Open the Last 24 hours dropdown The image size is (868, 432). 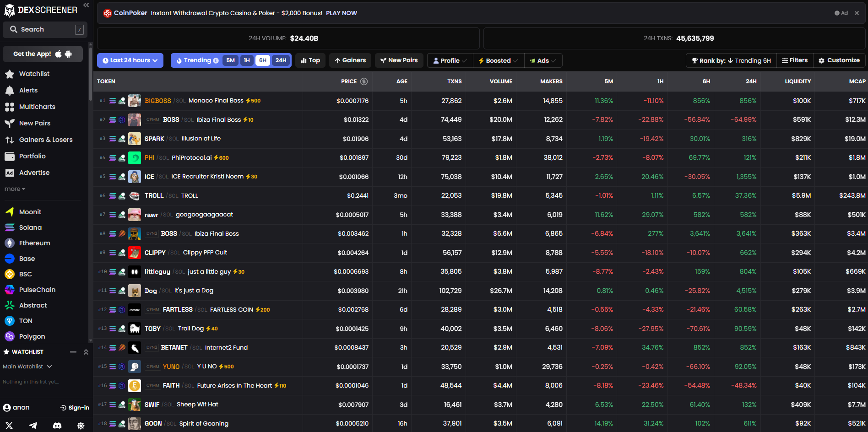click(x=130, y=60)
